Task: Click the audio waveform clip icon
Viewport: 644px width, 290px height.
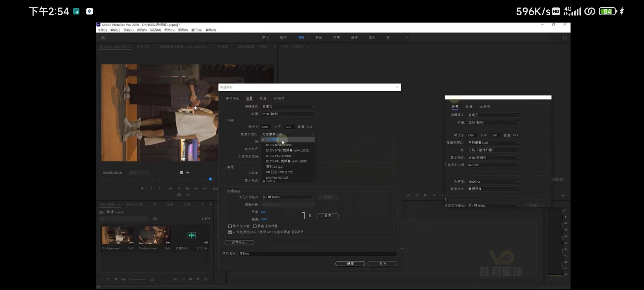Action: [x=191, y=235]
